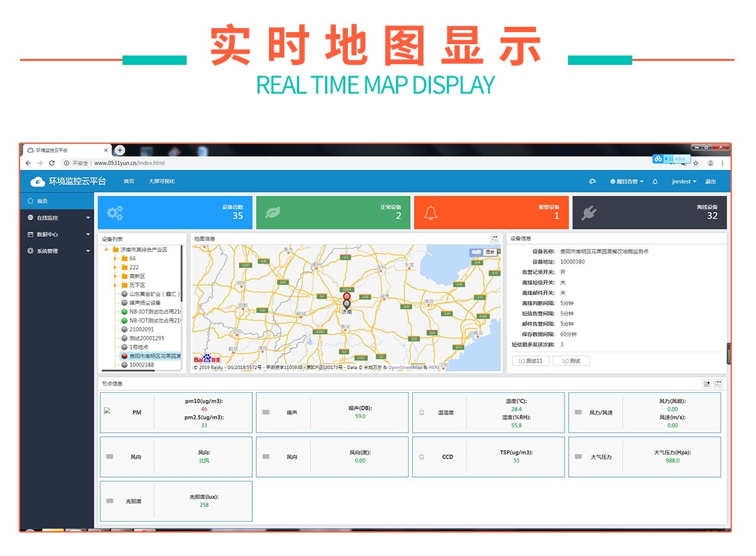Click 退出 to log out

pos(711,181)
